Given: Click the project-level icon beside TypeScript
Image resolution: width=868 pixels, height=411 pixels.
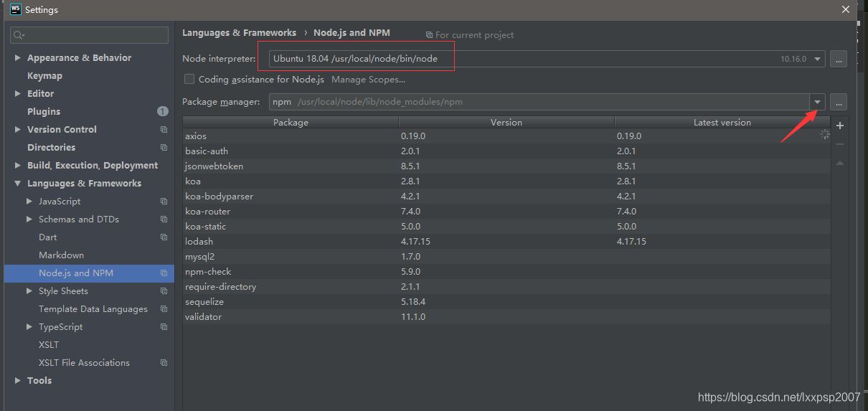Looking at the screenshot, I should click(x=164, y=327).
